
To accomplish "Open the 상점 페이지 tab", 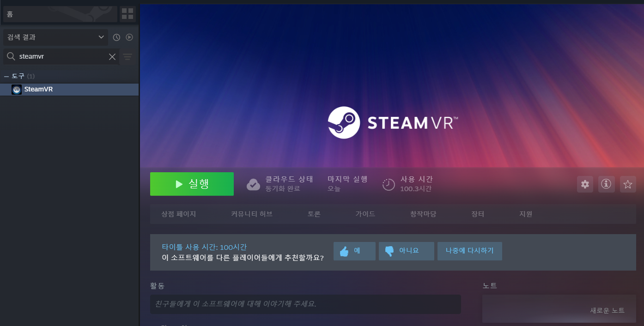I will tap(179, 214).
